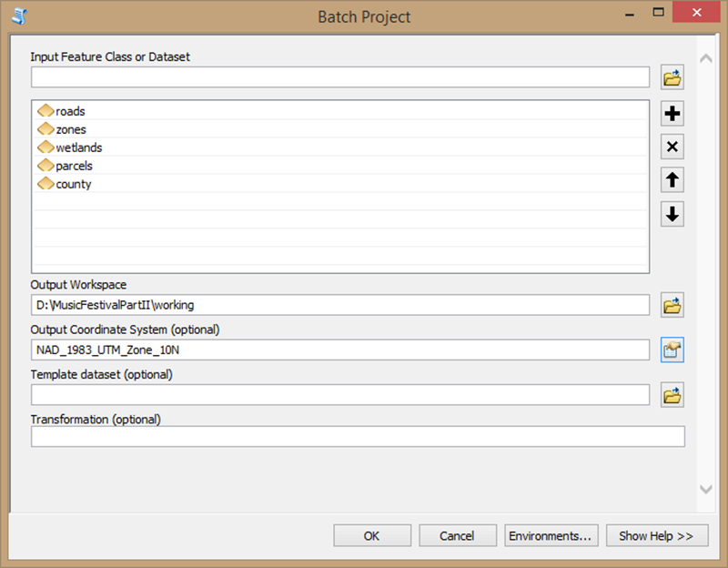Click the Transformation optional field
Viewport: 728px width, 568px height.
357,437
